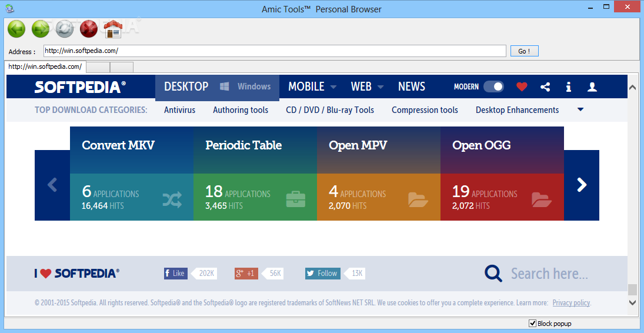Uncheck the Block popup checkbox

click(533, 323)
